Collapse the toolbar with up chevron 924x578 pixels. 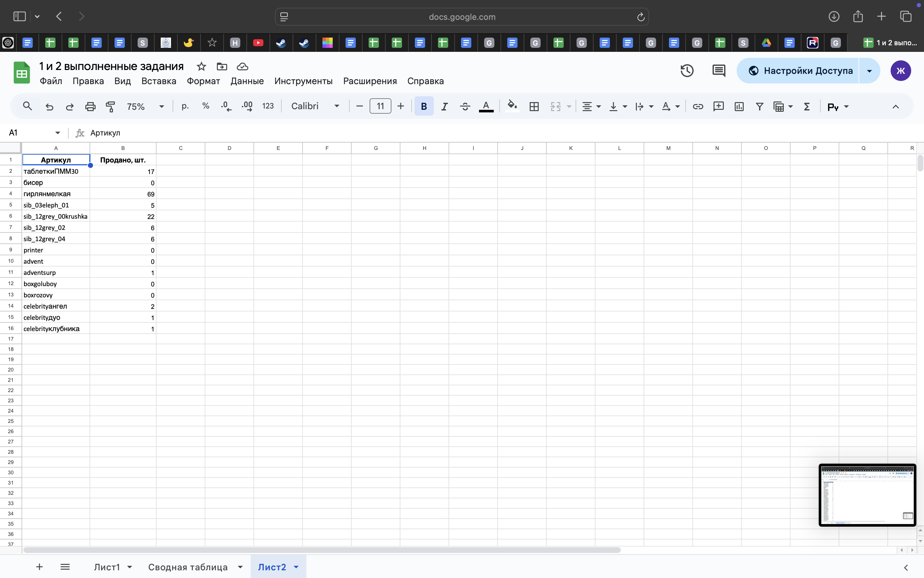point(895,107)
